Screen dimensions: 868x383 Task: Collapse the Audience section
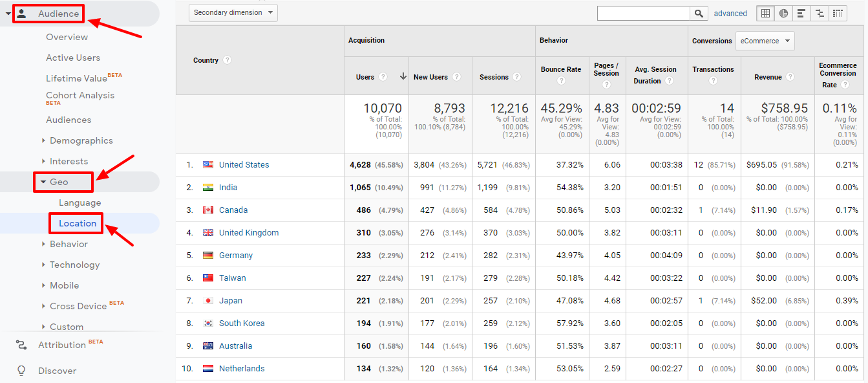click(8, 14)
